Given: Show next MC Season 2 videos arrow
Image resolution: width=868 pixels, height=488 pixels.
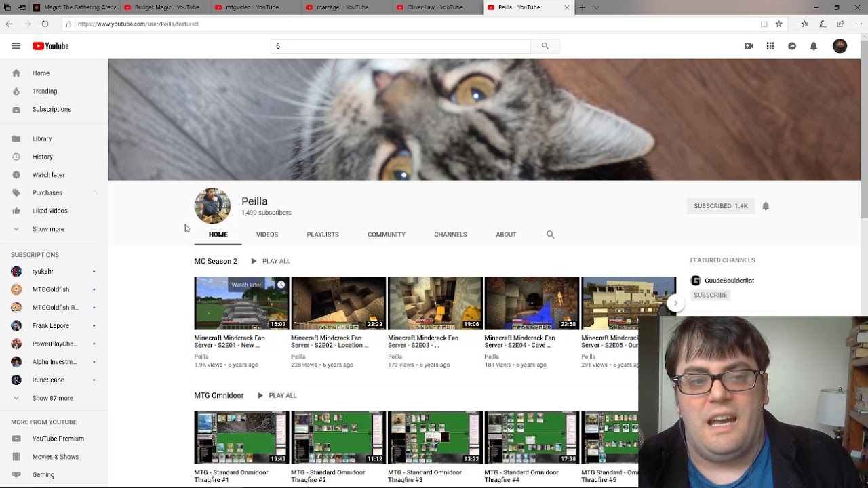Looking at the screenshot, I should pos(675,303).
